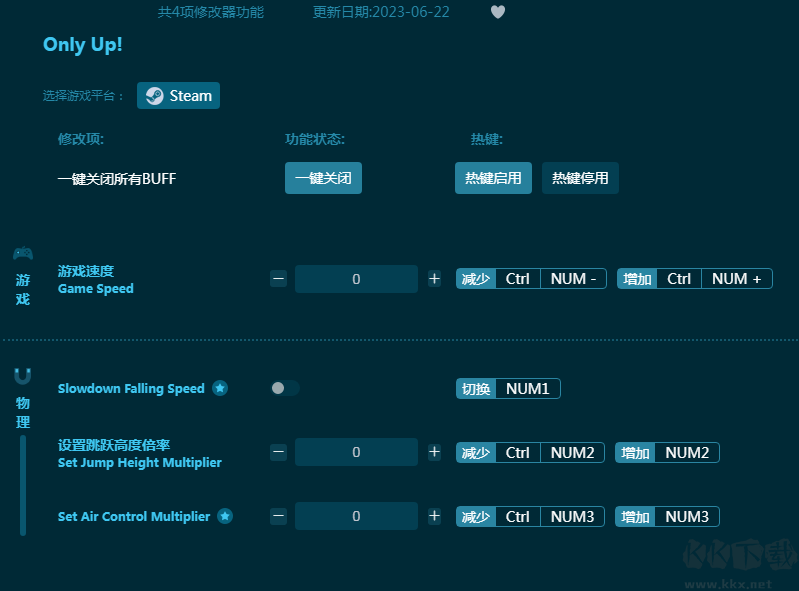Click the heart favorite icon
Viewport: 799px width, 591px height.
pos(498,12)
